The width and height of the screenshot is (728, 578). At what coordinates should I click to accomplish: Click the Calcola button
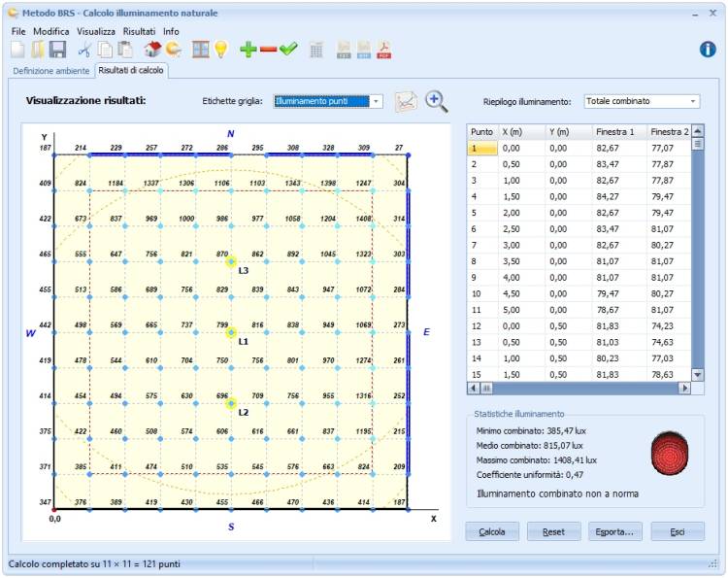(492, 531)
